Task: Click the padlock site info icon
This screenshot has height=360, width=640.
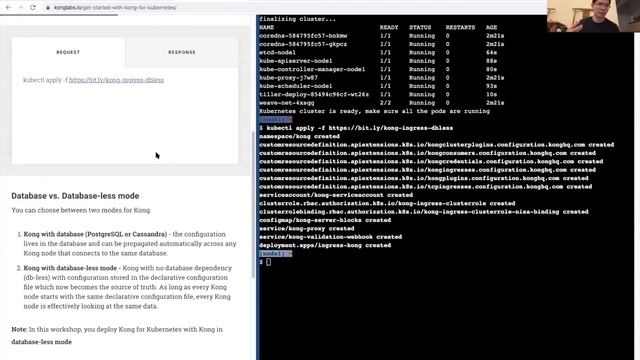Action: [48, 7]
